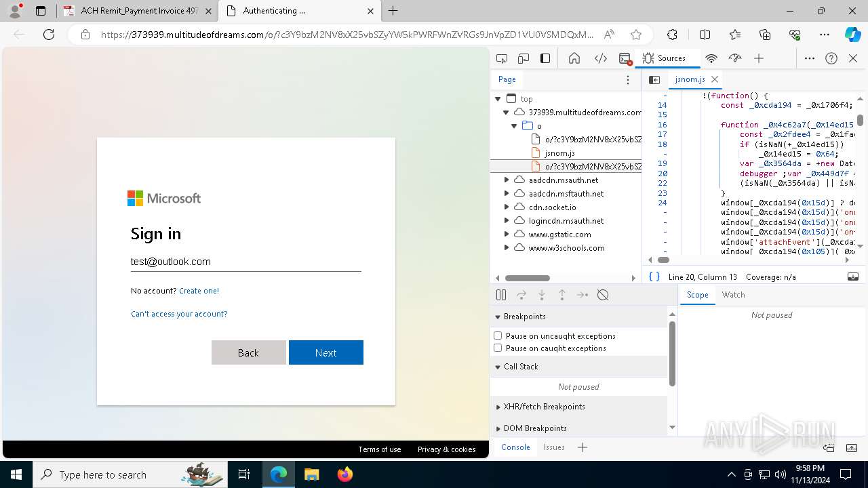Collapse the o folder node
The height and width of the screenshot is (488, 868).
click(514, 126)
